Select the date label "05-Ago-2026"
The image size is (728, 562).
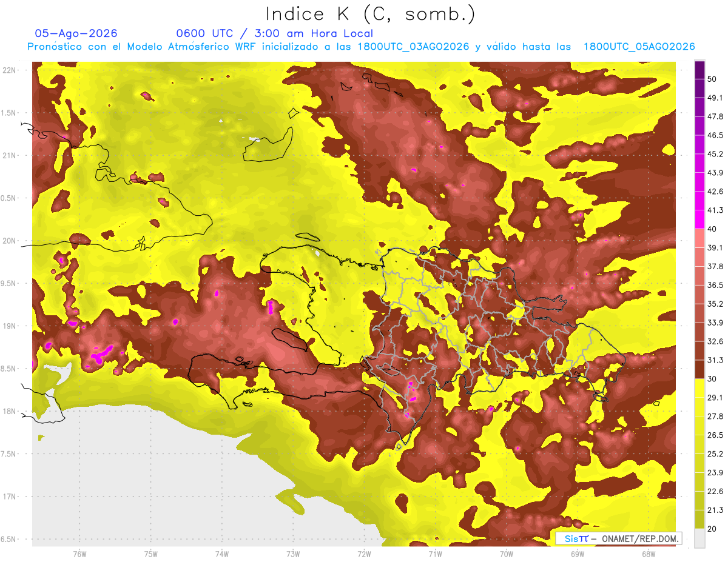click(76, 33)
